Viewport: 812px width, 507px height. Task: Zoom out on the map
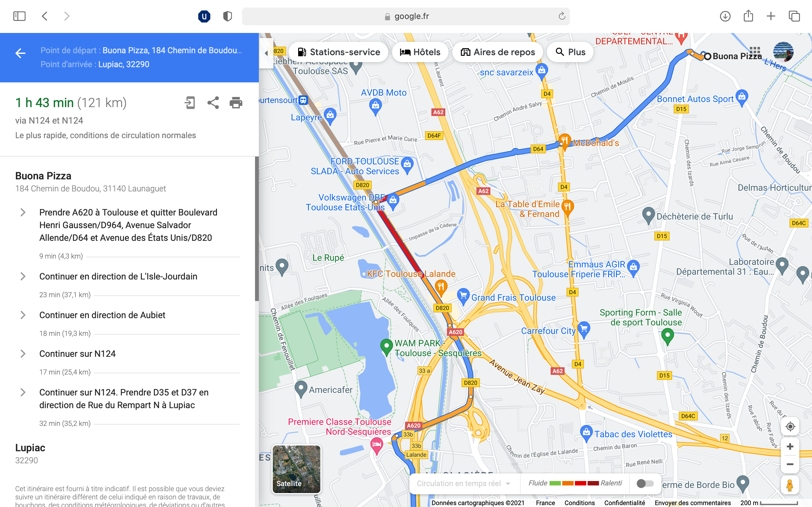790,465
